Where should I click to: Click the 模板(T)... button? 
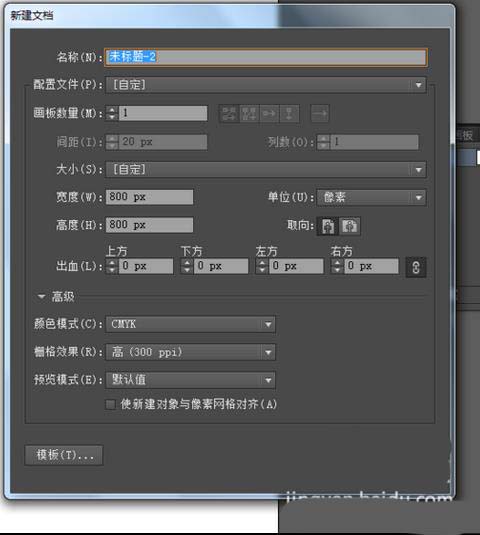64,455
